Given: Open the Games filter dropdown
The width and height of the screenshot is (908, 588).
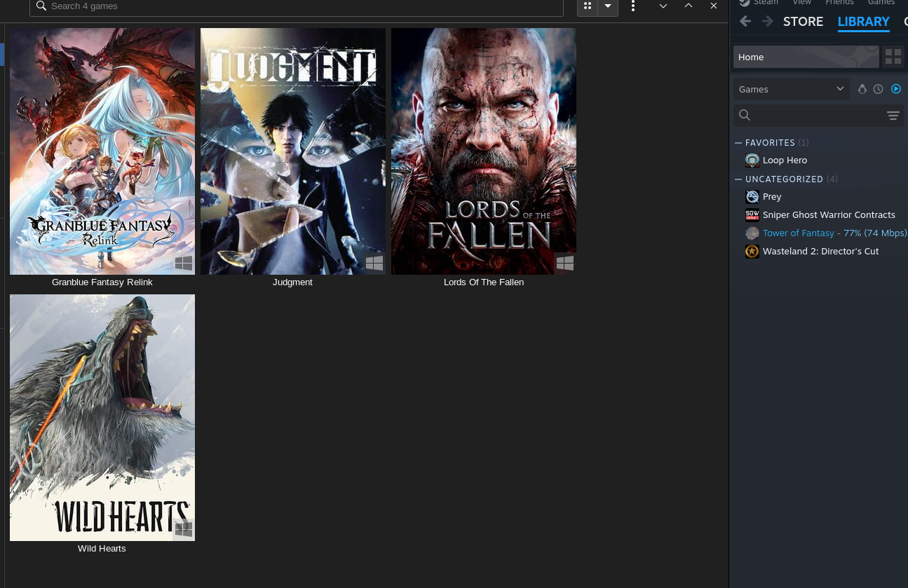Looking at the screenshot, I should point(791,89).
